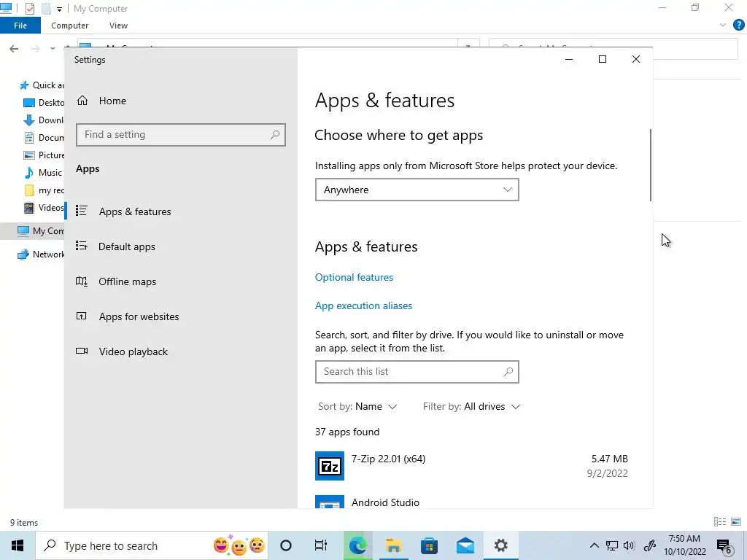Click Properties icon in Quick Access Toolbar
This screenshot has height=560, width=747.
pos(29,9)
